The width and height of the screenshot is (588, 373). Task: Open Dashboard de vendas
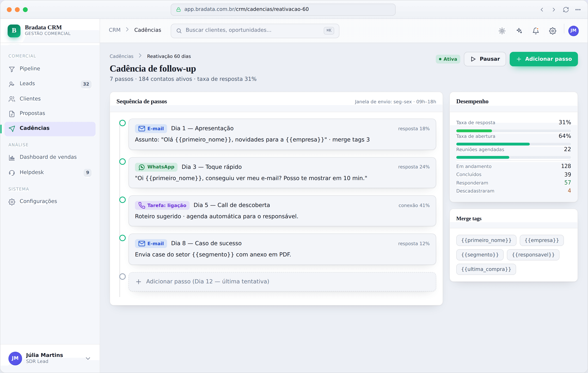pyautogui.click(x=50, y=157)
